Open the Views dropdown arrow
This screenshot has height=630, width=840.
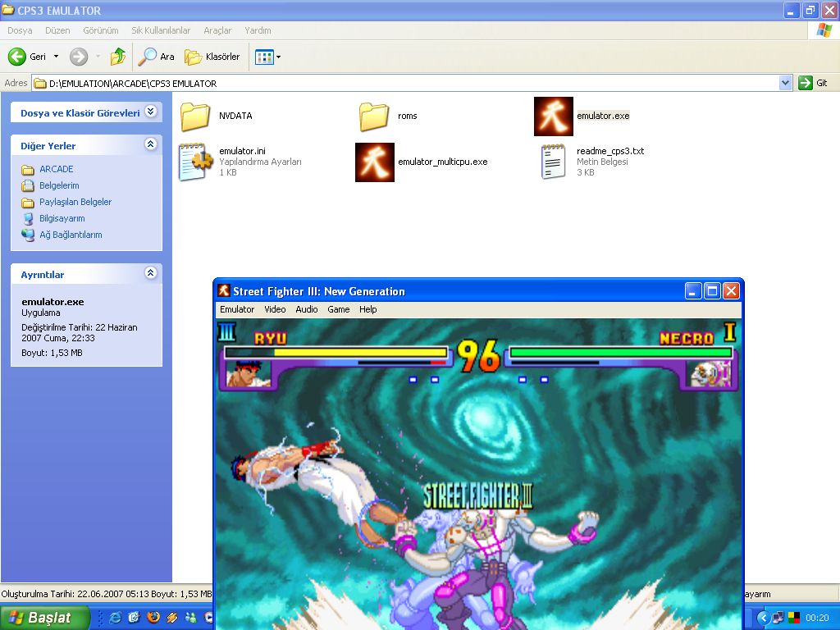tap(278, 57)
